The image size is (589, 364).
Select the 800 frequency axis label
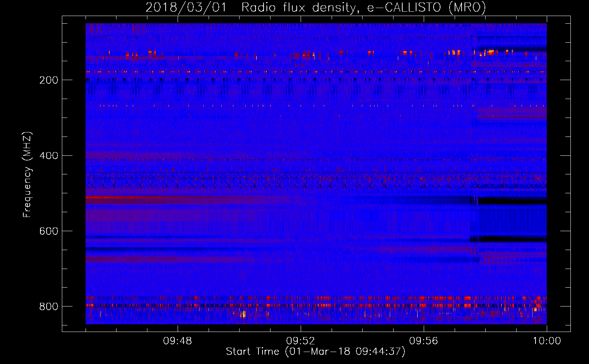pos(48,306)
